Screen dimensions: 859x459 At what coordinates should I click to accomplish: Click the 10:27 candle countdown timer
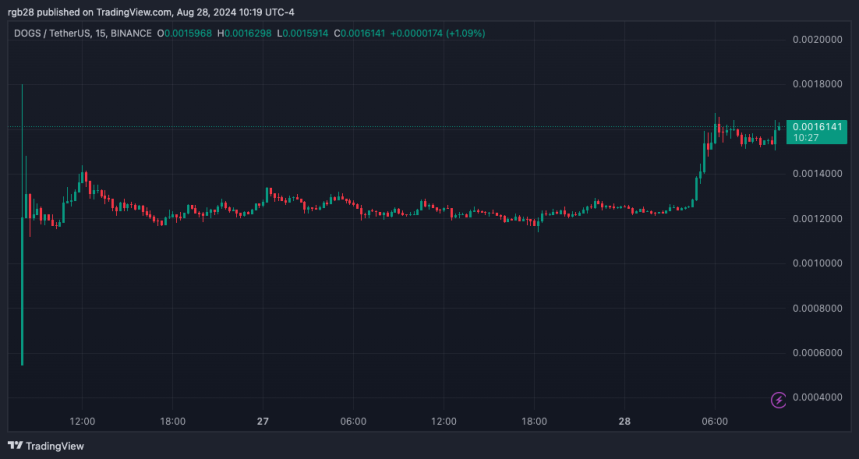tap(806, 138)
